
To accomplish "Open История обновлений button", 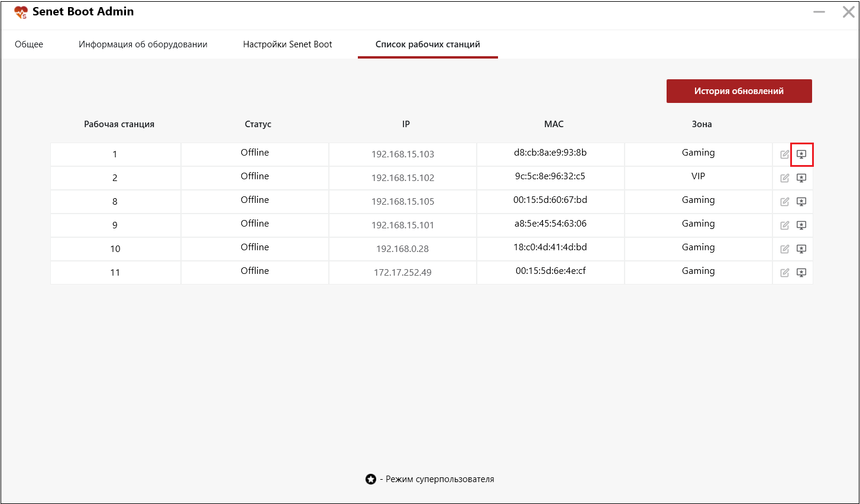I will point(739,91).
